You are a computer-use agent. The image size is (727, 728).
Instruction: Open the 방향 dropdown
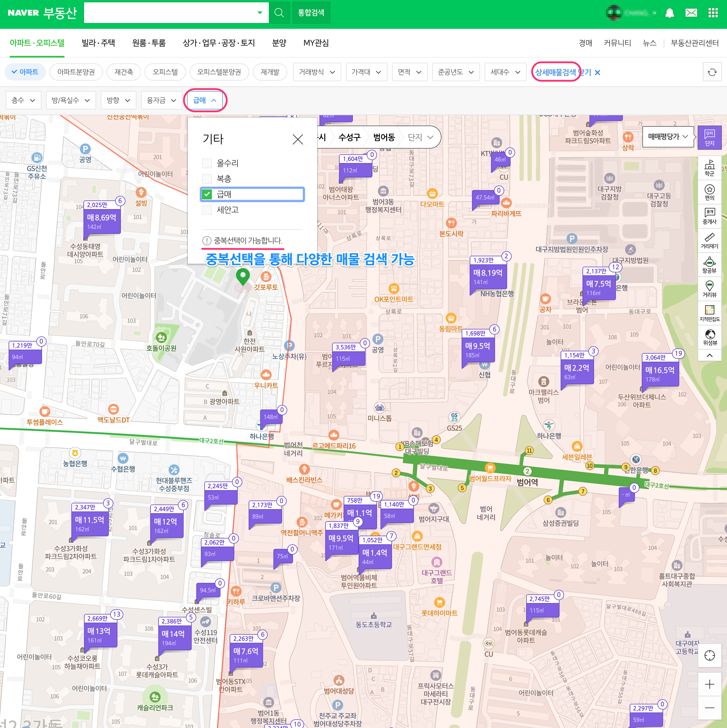click(x=118, y=100)
